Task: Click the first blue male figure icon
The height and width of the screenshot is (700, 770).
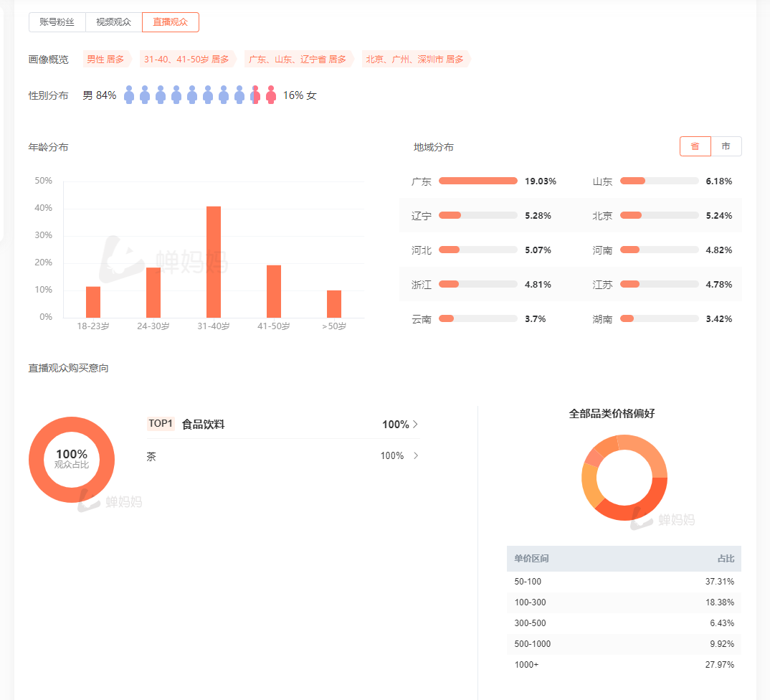Action: tap(129, 95)
